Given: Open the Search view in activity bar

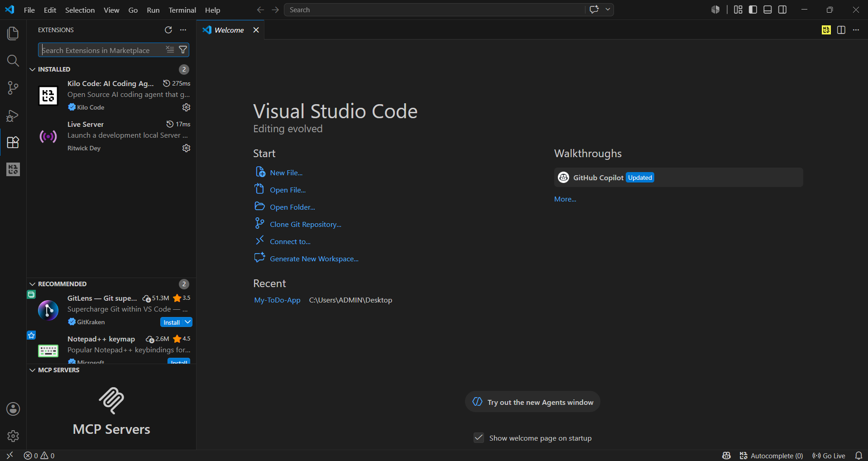Looking at the screenshot, I should click(13, 61).
